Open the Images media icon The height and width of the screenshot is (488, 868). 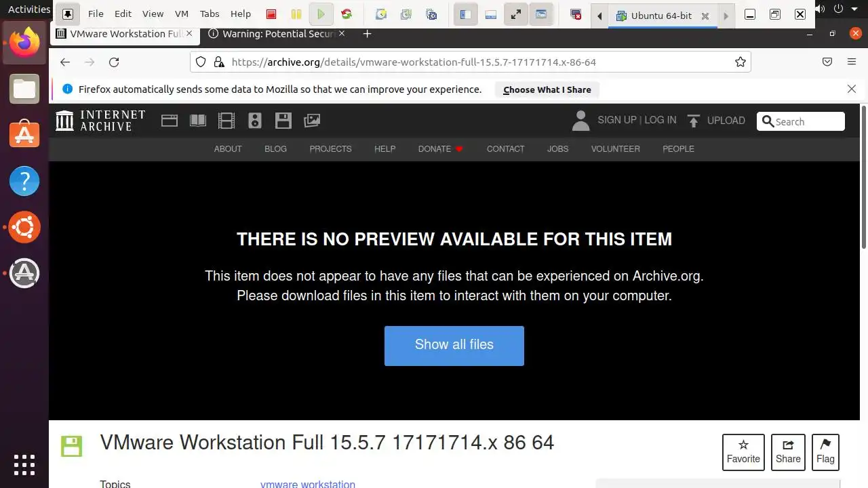[x=312, y=121]
